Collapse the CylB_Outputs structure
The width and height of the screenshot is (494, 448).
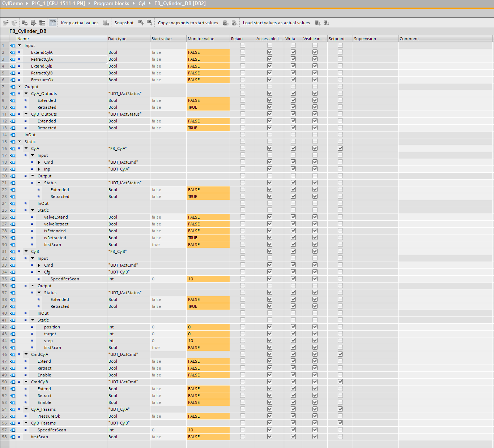(26, 114)
